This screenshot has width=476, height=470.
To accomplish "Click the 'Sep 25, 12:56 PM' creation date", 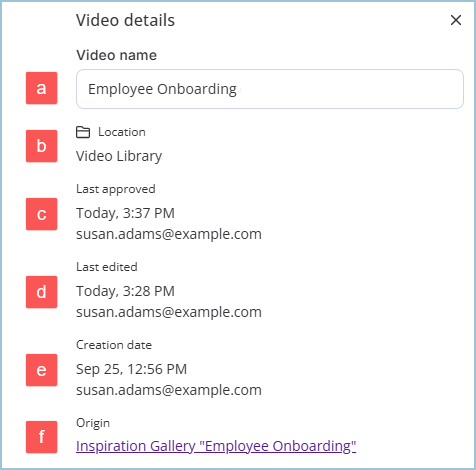I will click(x=131, y=369).
